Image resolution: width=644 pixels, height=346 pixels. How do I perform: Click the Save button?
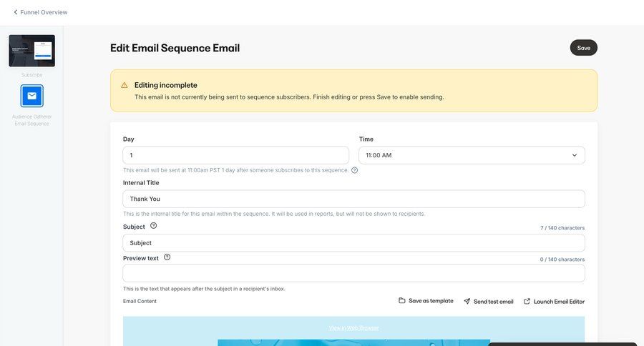click(x=583, y=48)
